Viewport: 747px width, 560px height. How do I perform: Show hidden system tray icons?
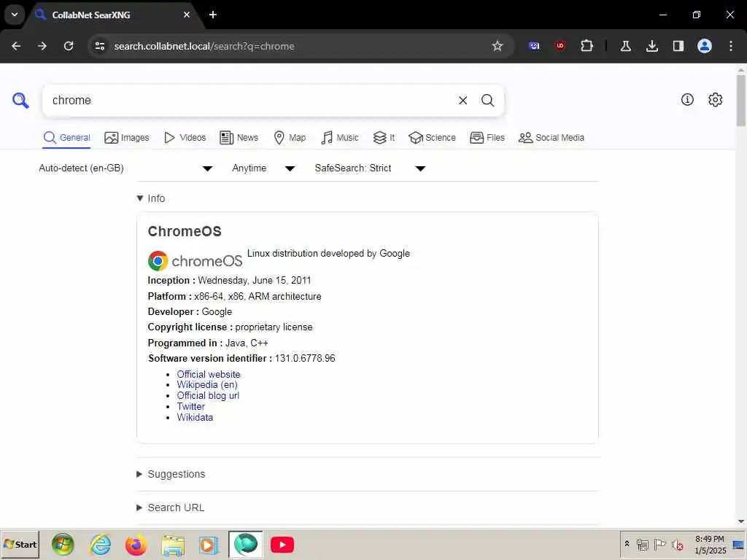point(627,544)
